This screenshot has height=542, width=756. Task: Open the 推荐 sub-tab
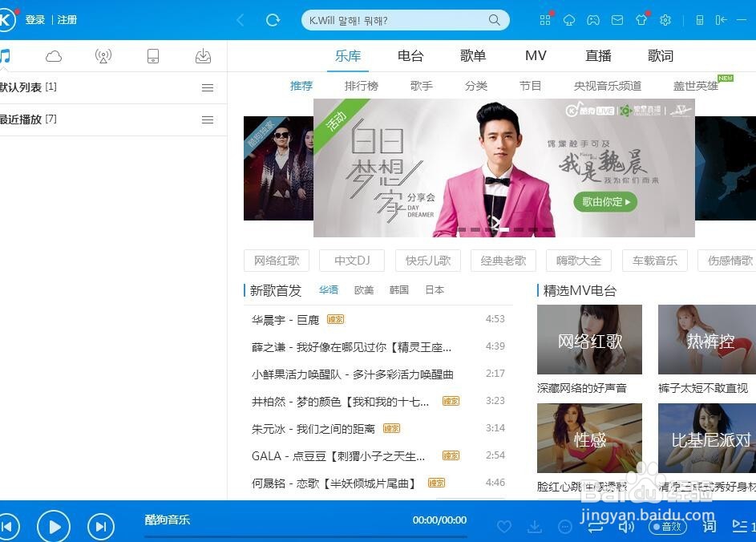click(x=301, y=86)
